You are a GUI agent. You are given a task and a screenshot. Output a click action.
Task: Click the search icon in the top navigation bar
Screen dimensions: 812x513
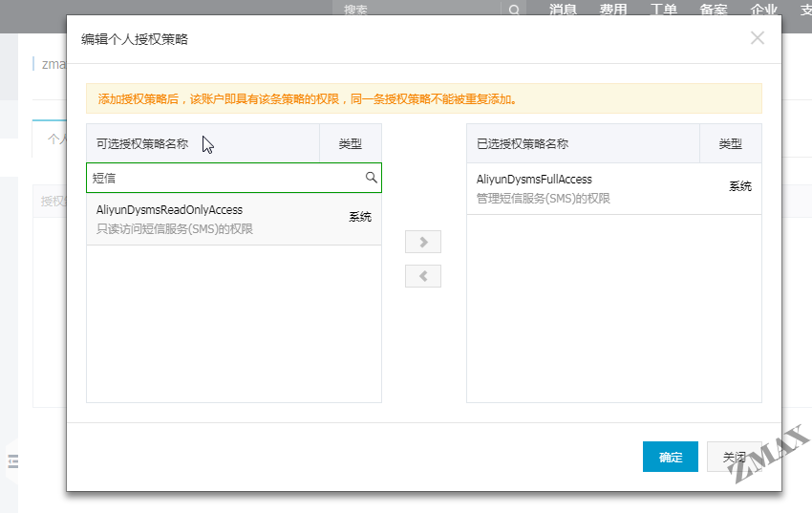pyautogui.click(x=514, y=10)
